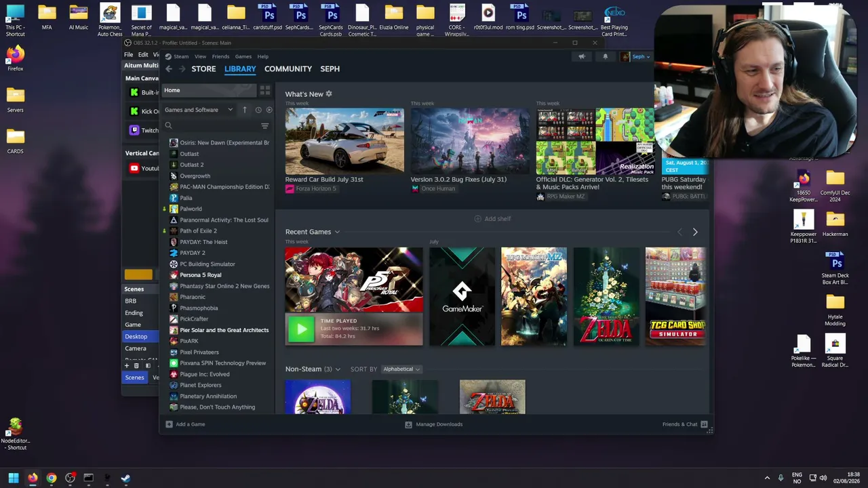
Task: Go back with Steam's back arrow
Action: (x=169, y=69)
